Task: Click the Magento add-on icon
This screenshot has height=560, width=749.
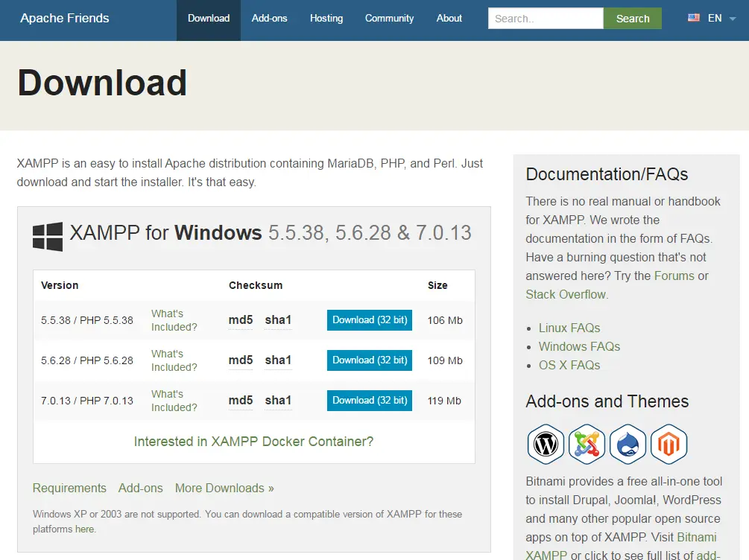Action: pyautogui.click(x=669, y=444)
